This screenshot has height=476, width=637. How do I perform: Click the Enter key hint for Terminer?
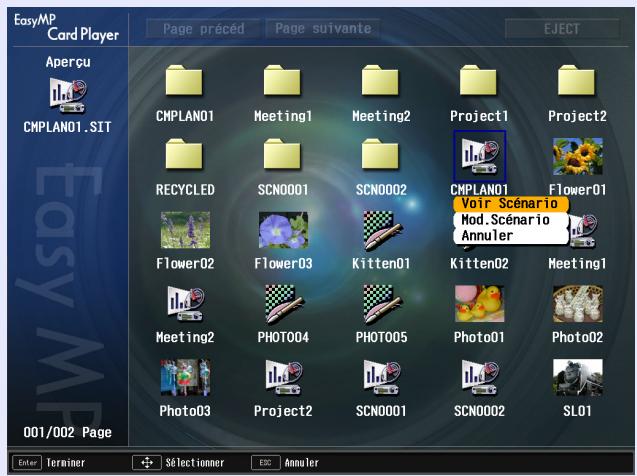click(x=27, y=463)
